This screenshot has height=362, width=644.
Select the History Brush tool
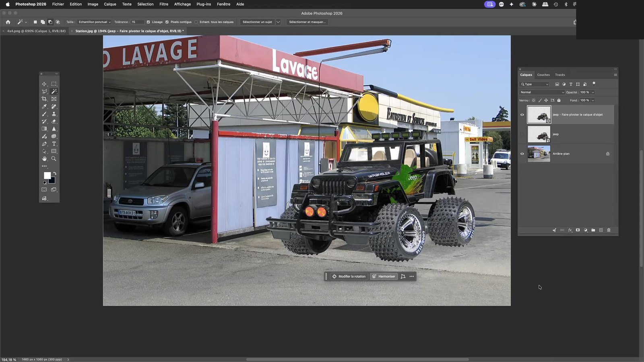click(x=44, y=121)
